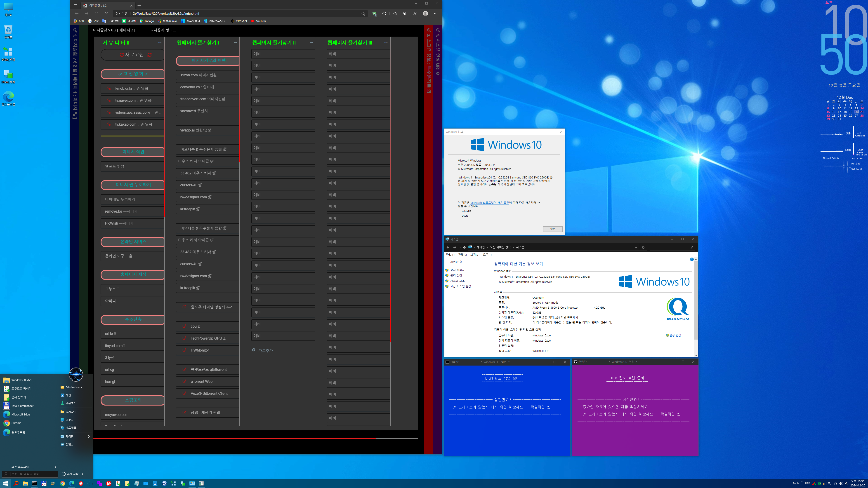
Task: Open Microsoft 소프트웨어 사용 조건 link
Action: 490,203
